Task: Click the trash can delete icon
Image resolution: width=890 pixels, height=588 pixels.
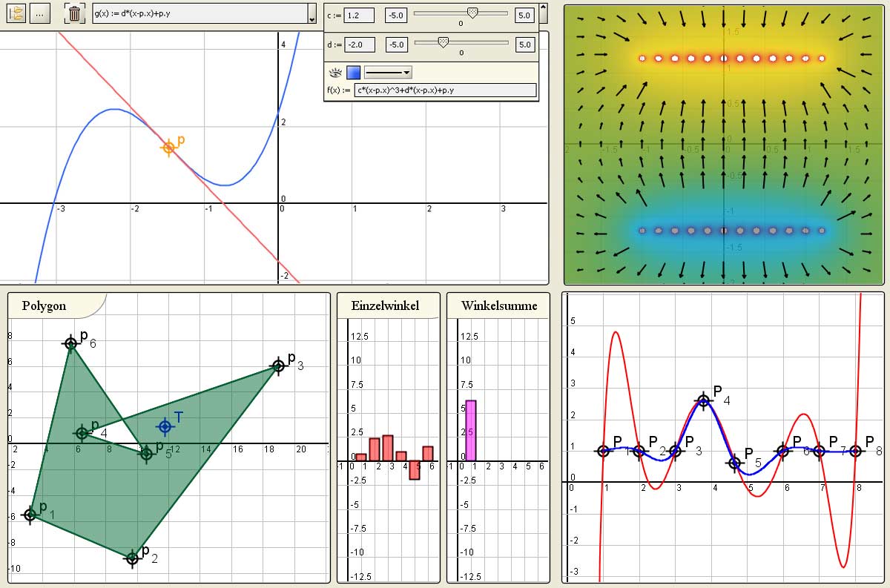Action: coord(74,13)
